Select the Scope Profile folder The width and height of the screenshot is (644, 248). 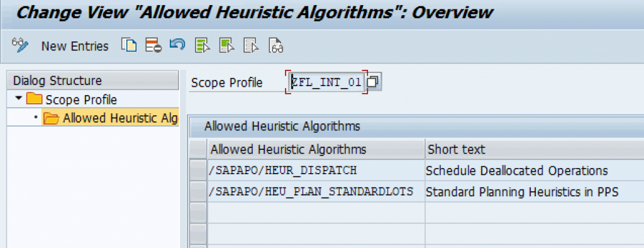coord(72,99)
